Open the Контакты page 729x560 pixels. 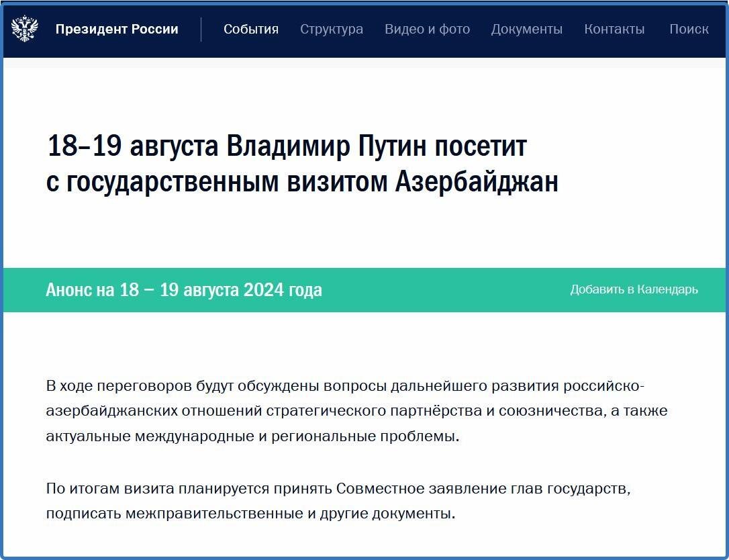click(x=615, y=30)
